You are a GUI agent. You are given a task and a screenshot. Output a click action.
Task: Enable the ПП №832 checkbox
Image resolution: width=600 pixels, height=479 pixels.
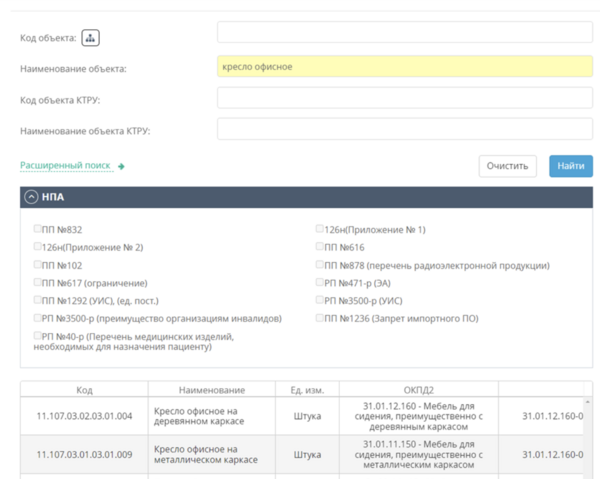point(38,229)
